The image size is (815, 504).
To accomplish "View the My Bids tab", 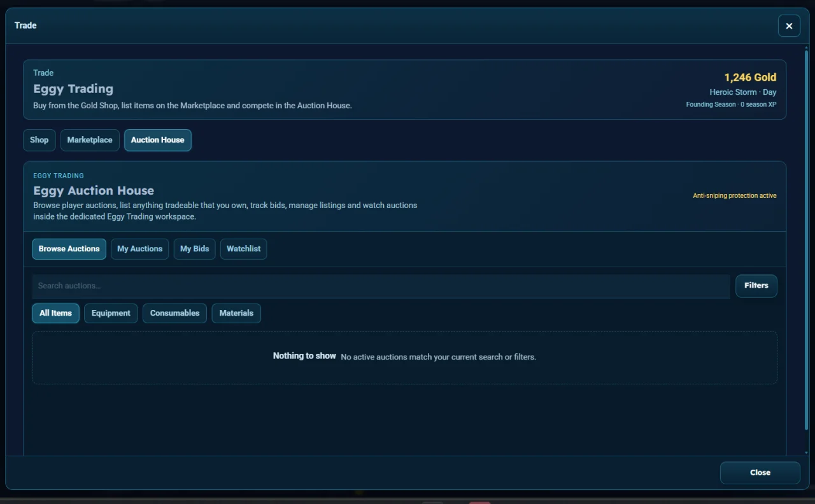I will click(195, 249).
